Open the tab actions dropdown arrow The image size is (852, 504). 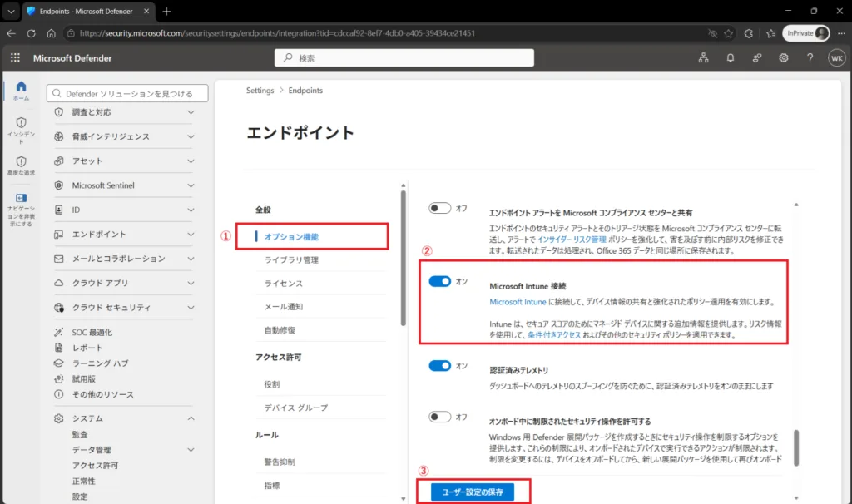point(12,12)
